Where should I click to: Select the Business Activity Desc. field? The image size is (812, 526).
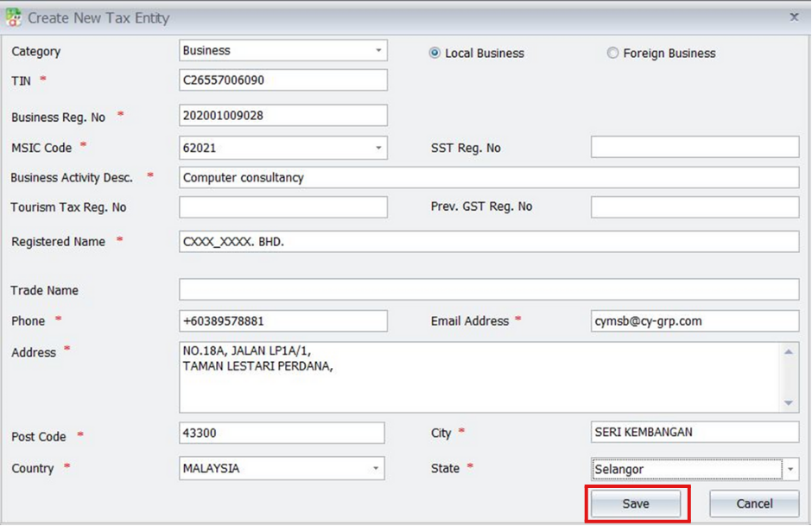(488, 178)
